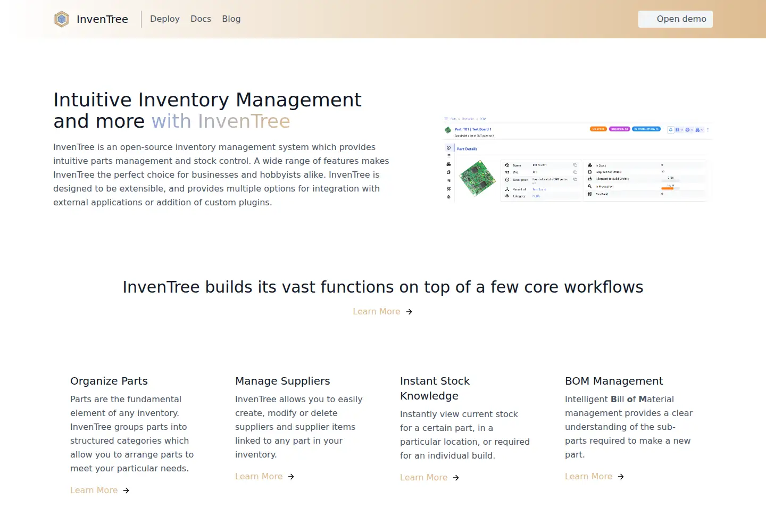Click the paragraph starting 'InvenTree is an open-source'
Viewport: 766px width, 532px height.
tap(221, 174)
